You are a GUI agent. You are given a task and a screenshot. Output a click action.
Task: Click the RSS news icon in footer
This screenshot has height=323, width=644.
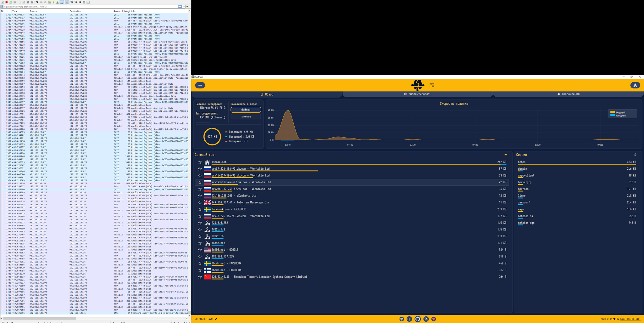[426, 319]
